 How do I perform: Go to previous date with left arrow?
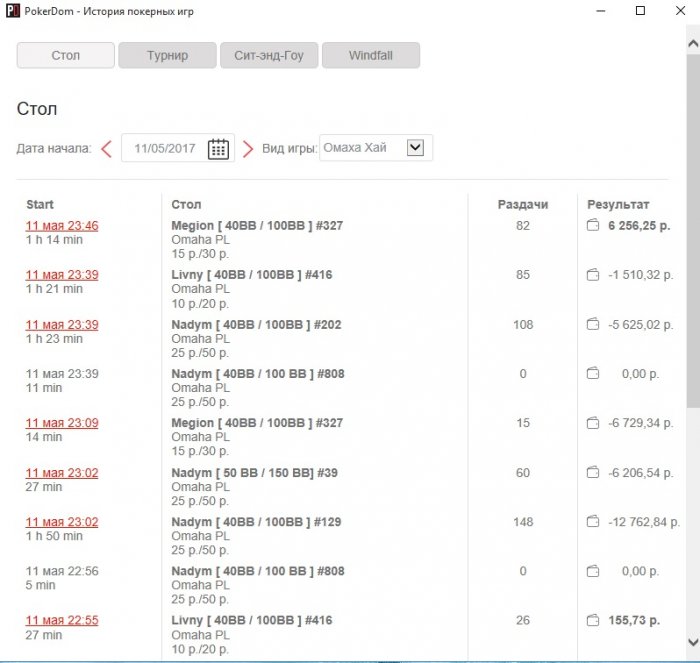tap(106, 149)
